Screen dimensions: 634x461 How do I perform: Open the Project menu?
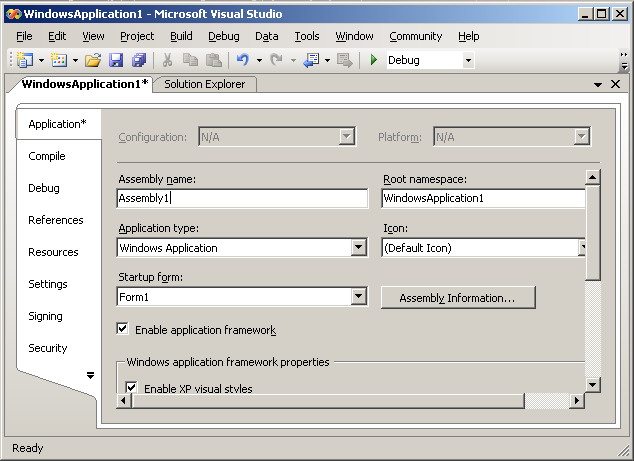click(137, 36)
